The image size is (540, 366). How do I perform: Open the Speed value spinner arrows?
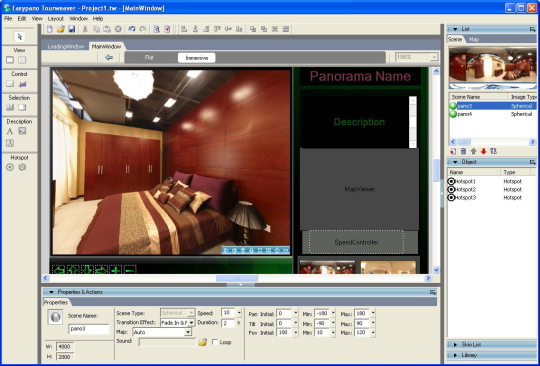[239, 313]
